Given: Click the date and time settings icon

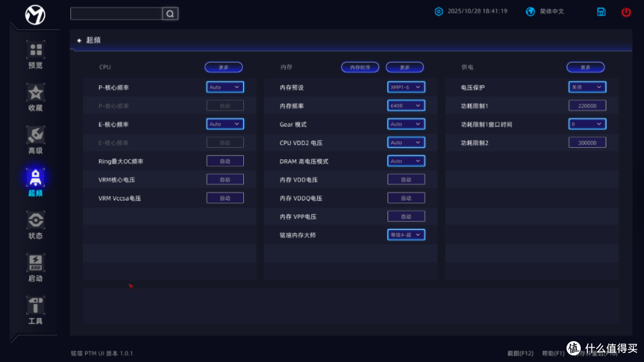Looking at the screenshot, I should 439,11.
